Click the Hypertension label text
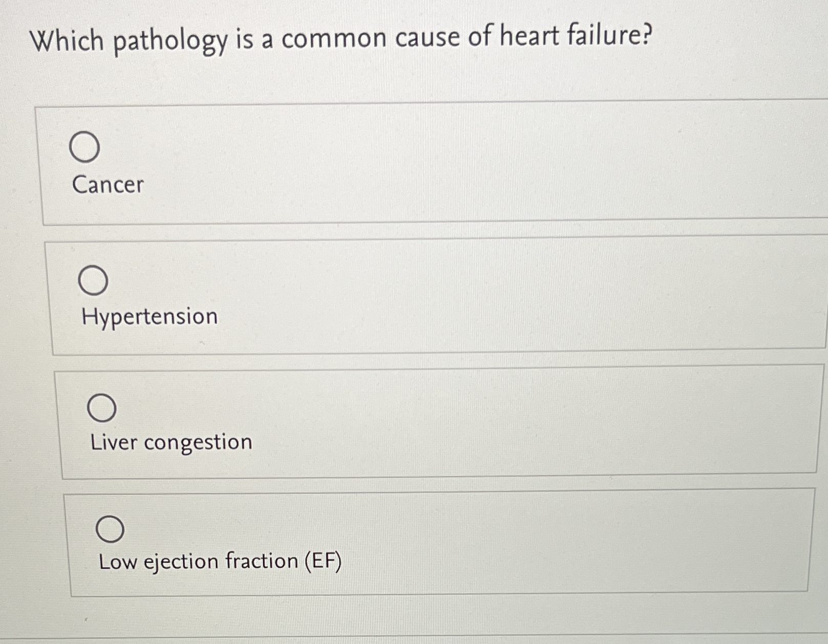The height and width of the screenshot is (644, 828). tap(150, 316)
